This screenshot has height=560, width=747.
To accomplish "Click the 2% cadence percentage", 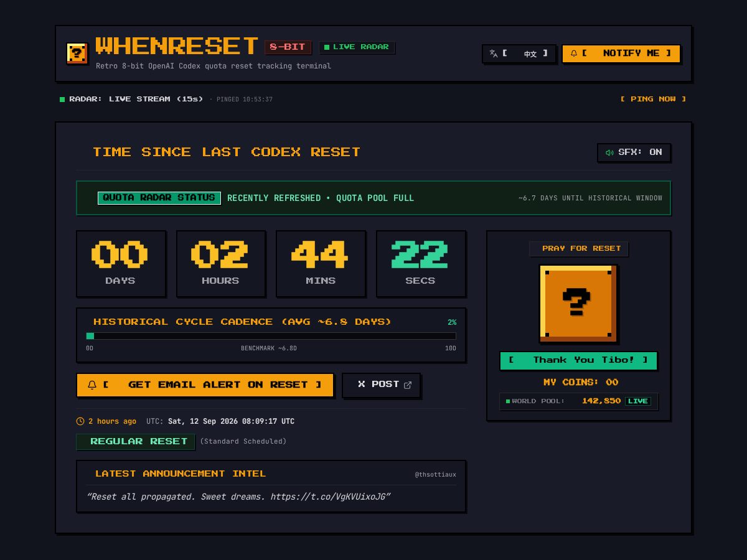I will 452,322.
